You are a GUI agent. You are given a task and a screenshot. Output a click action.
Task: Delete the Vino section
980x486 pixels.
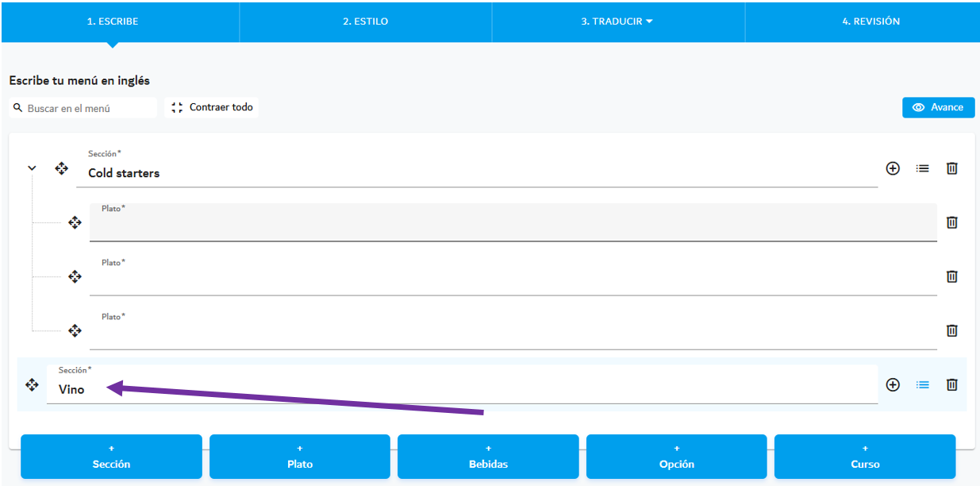(x=952, y=384)
